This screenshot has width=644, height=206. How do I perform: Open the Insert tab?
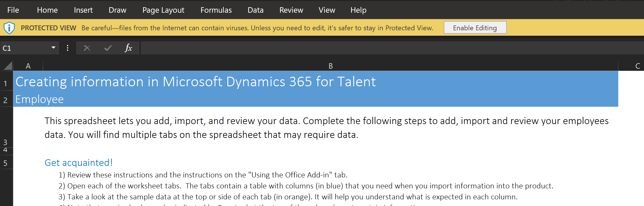coord(83,10)
